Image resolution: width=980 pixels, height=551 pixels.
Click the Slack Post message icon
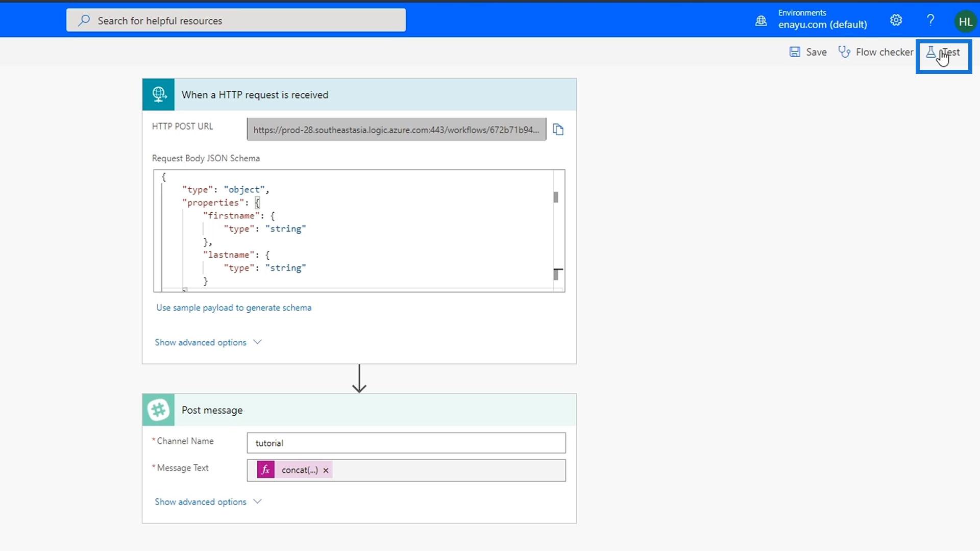point(159,410)
